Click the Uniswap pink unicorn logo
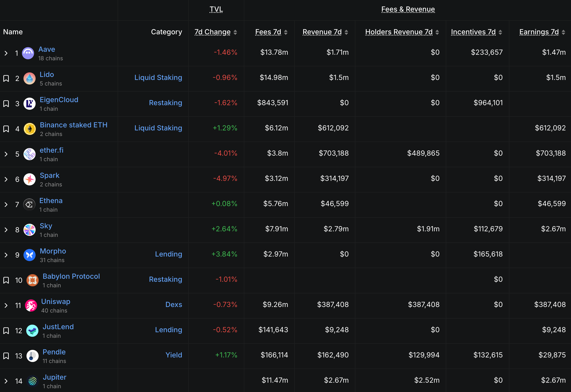Screen dimensions: 571x392 pos(31,305)
